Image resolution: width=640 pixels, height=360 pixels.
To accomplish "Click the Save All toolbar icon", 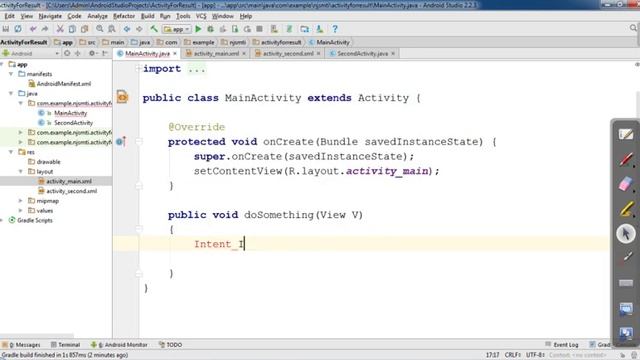I will click(x=6, y=29).
